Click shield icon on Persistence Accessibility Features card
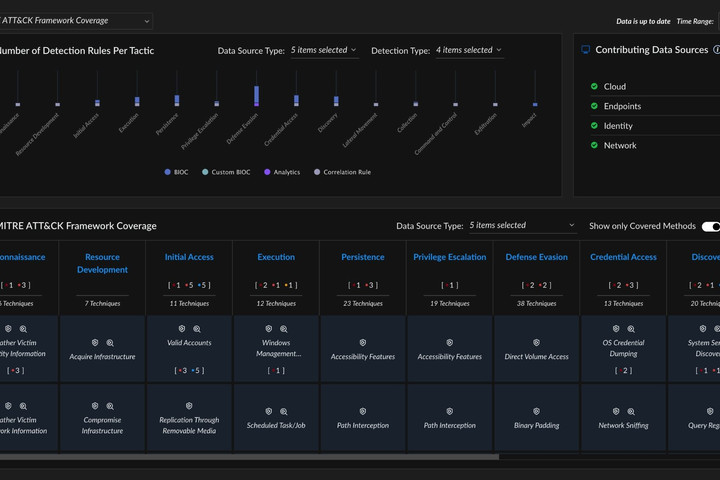 coord(363,343)
